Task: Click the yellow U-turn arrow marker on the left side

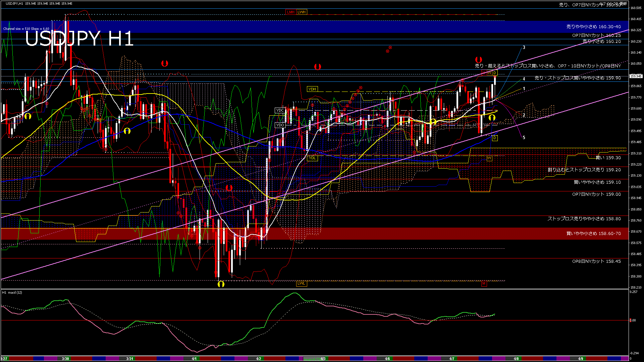Action: (28, 115)
